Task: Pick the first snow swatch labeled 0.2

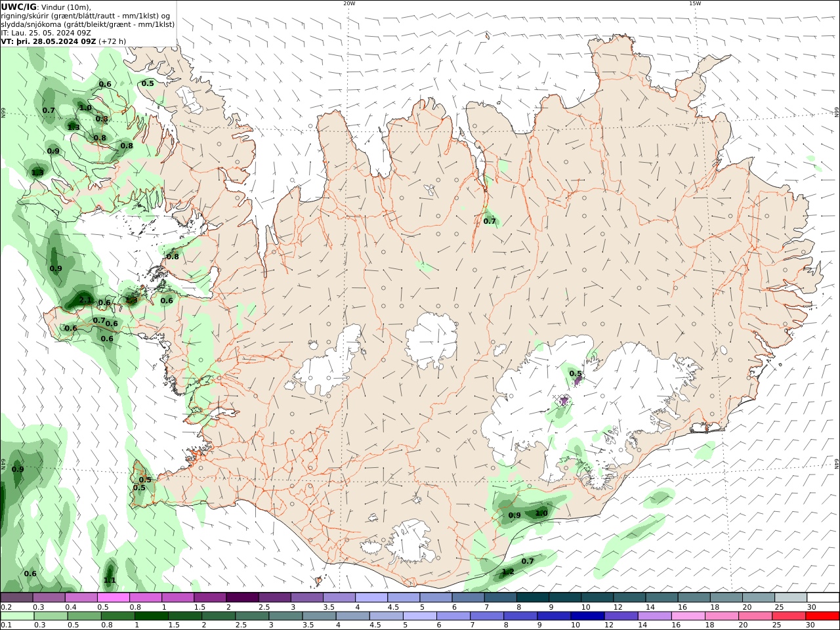Action: point(16,598)
